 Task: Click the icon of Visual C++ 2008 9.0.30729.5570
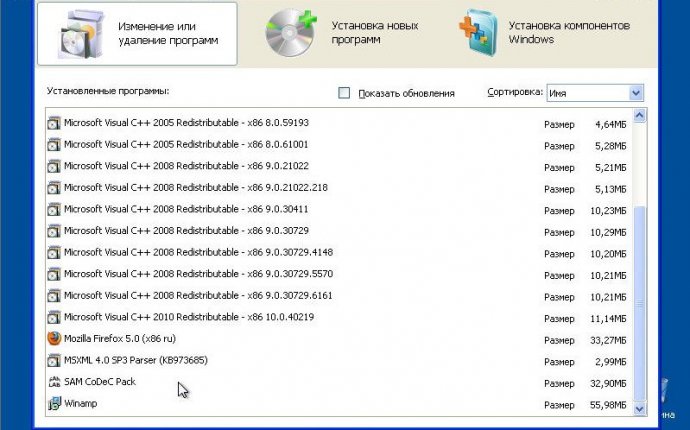(x=54, y=274)
